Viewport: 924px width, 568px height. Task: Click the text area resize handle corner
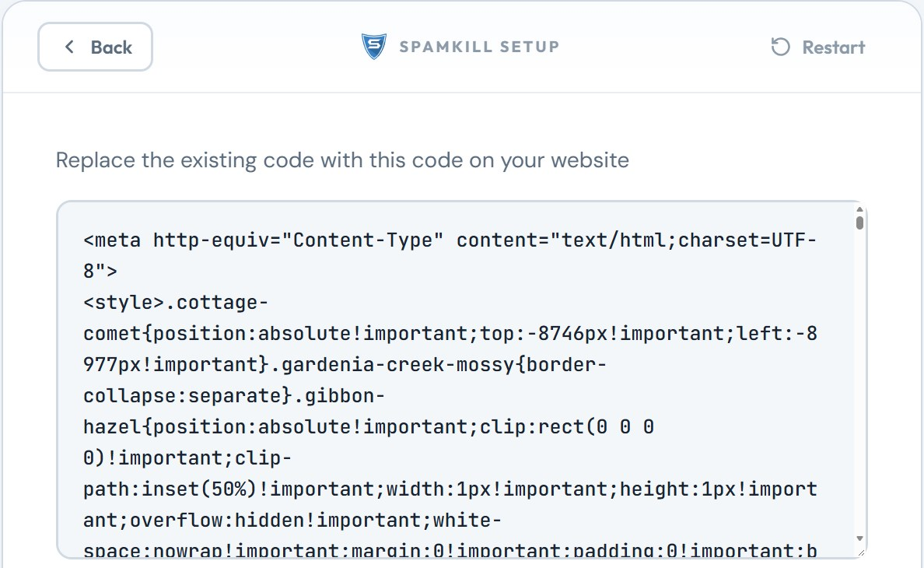coord(861,552)
